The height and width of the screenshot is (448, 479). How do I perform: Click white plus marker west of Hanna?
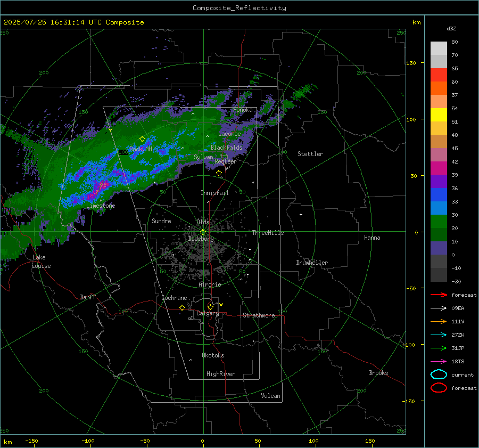(301, 214)
